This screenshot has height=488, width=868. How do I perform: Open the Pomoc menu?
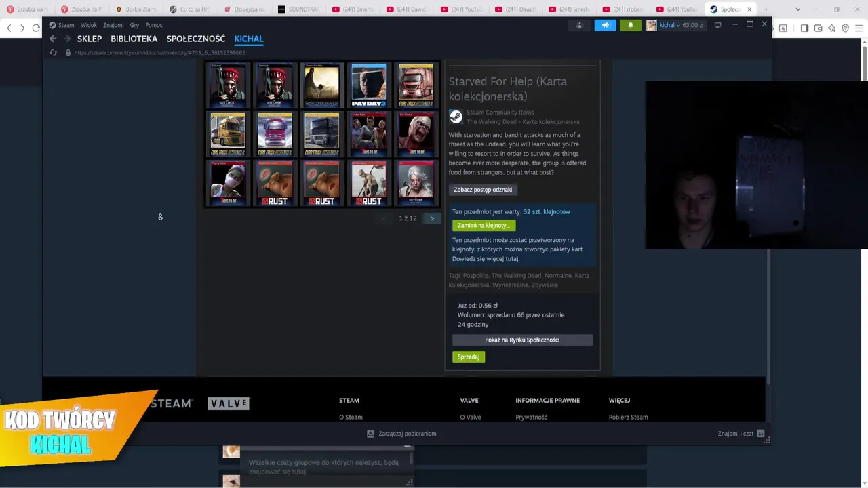154,25
